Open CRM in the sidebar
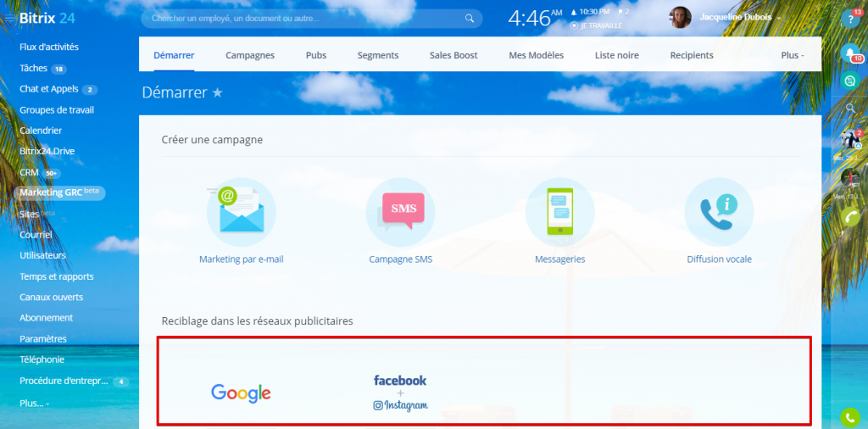 tap(29, 172)
